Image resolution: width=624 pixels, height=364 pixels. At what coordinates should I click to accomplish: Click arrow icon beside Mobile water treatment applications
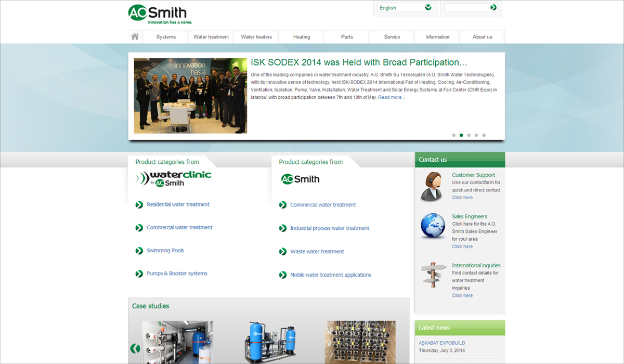tap(283, 275)
